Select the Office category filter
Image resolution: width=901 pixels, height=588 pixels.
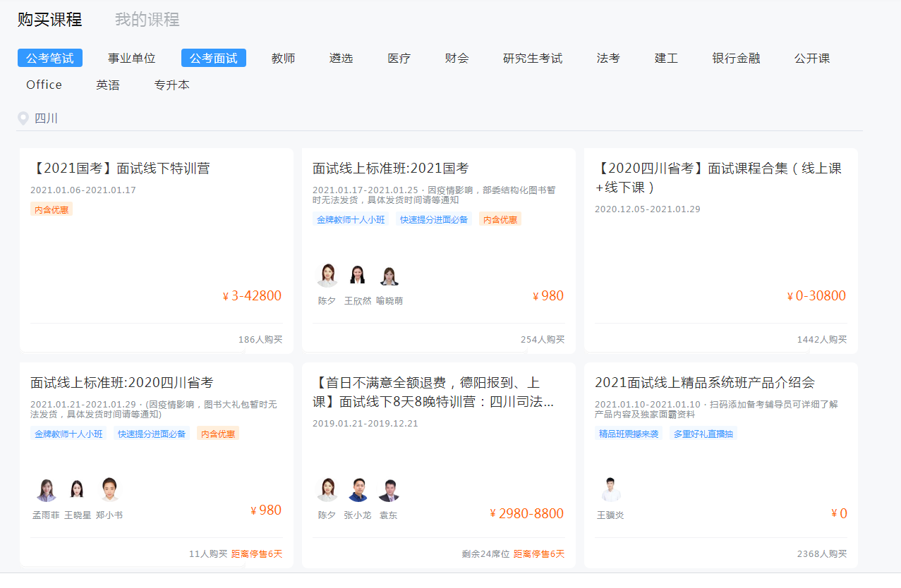coord(44,85)
